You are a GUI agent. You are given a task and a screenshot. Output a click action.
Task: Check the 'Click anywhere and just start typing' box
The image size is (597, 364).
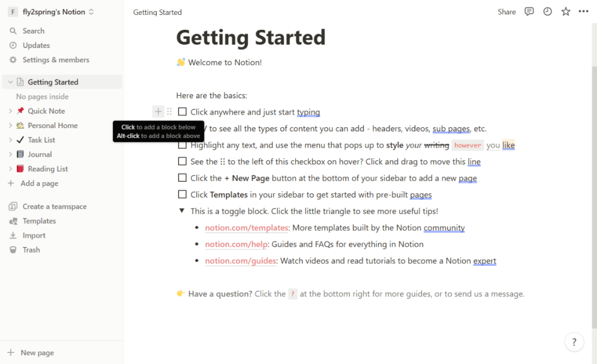coord(182,112)
